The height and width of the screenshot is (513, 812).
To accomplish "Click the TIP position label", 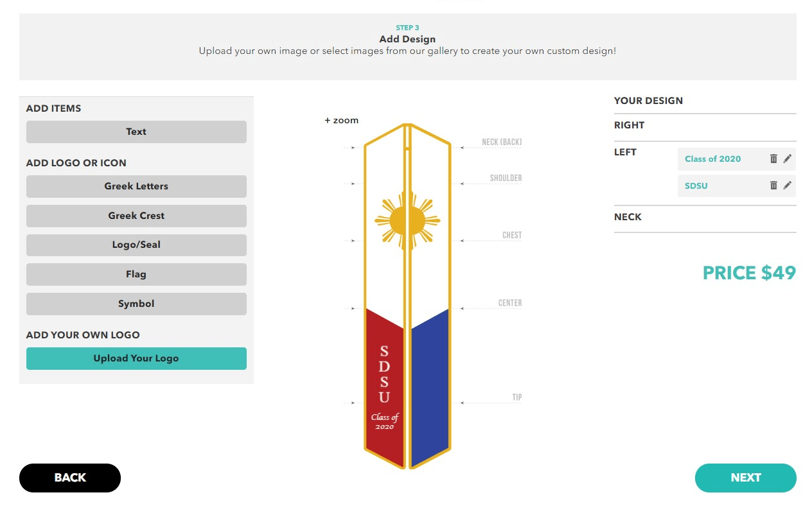I will [517, 397].
